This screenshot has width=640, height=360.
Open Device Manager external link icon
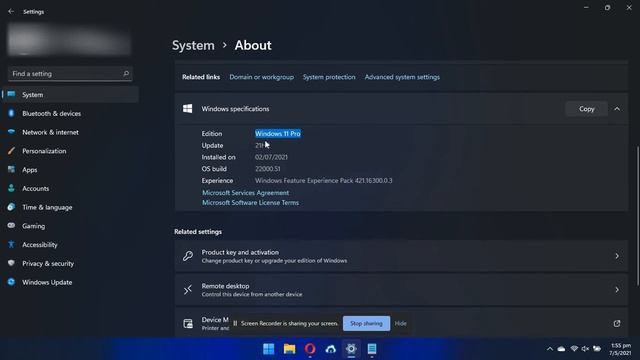pos(617,324)
